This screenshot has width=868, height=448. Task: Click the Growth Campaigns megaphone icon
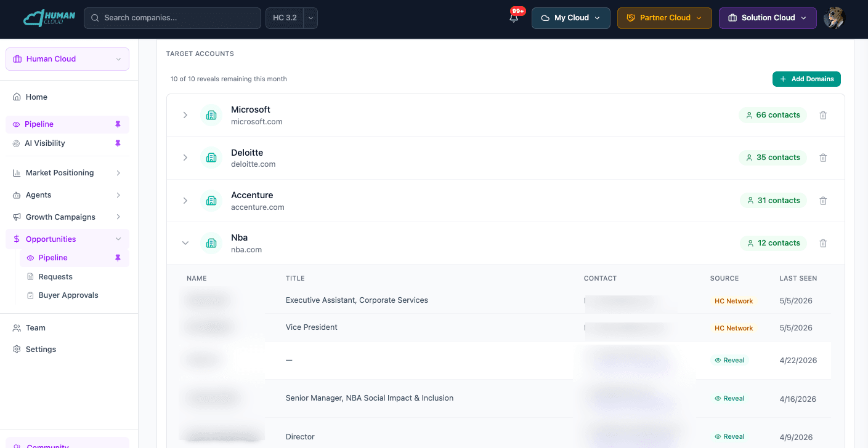[17, 217]
